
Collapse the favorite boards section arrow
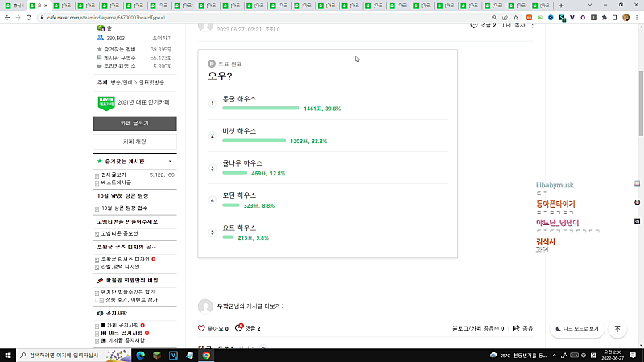tap(170, 162)
